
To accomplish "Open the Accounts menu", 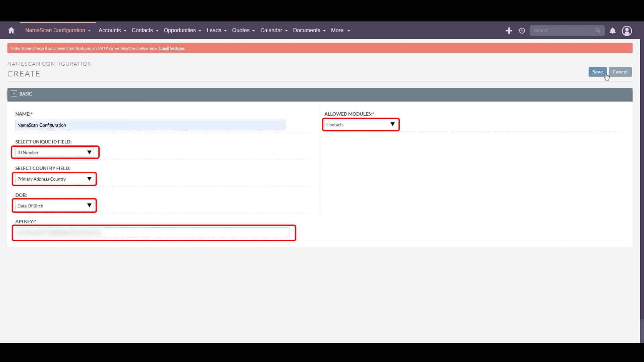I will 112,31.
